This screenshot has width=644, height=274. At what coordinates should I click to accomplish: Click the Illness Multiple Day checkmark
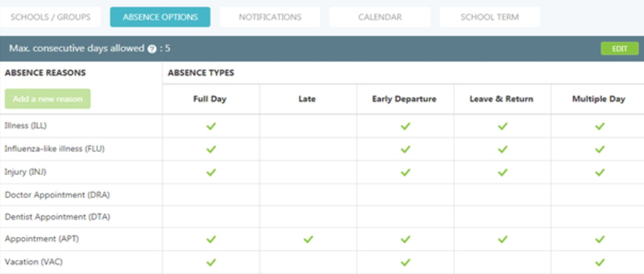pos(600,126)
